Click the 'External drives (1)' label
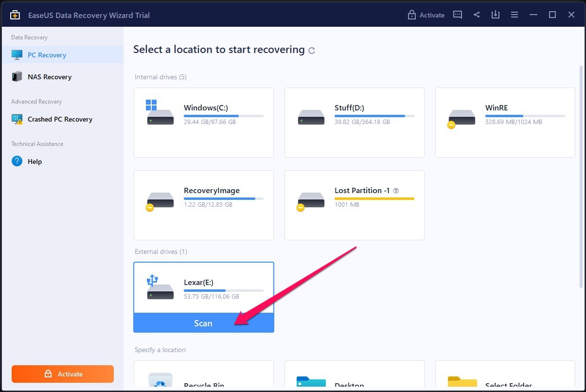The image size is (586, 392). 161,251
